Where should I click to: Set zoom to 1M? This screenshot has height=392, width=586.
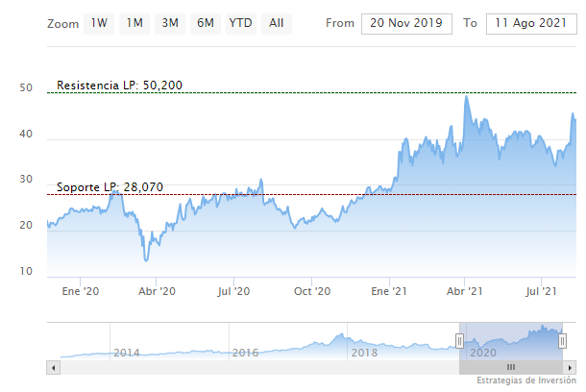click(135, 22)
